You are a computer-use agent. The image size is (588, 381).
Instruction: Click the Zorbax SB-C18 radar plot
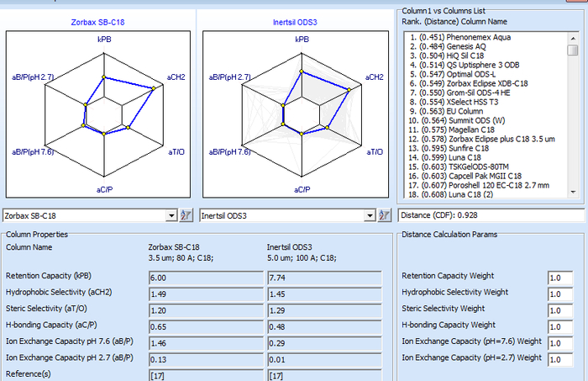pyautogui.click(x=98, y=114)
